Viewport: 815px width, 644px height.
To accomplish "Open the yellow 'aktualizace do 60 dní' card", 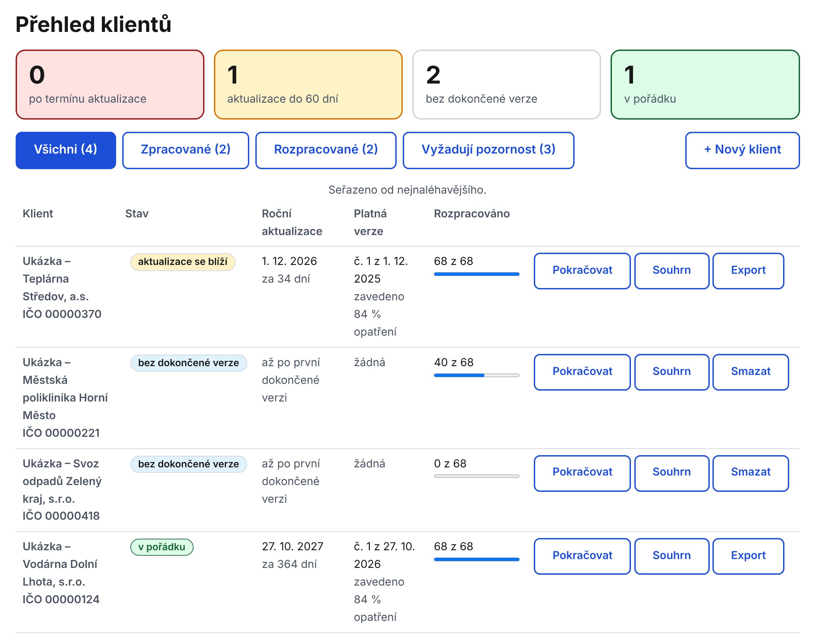I will pyautogui.click(x=308, y=85).
